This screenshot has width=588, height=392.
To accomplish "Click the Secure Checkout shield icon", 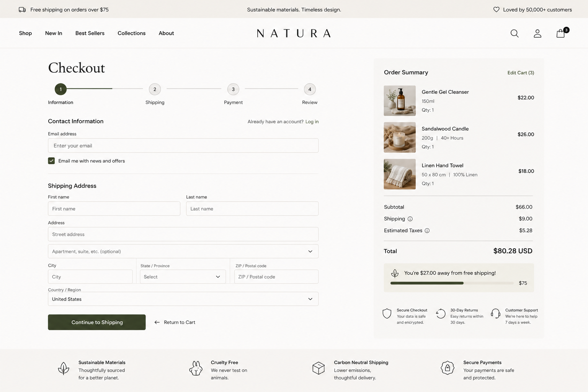I will pos(387,314).
